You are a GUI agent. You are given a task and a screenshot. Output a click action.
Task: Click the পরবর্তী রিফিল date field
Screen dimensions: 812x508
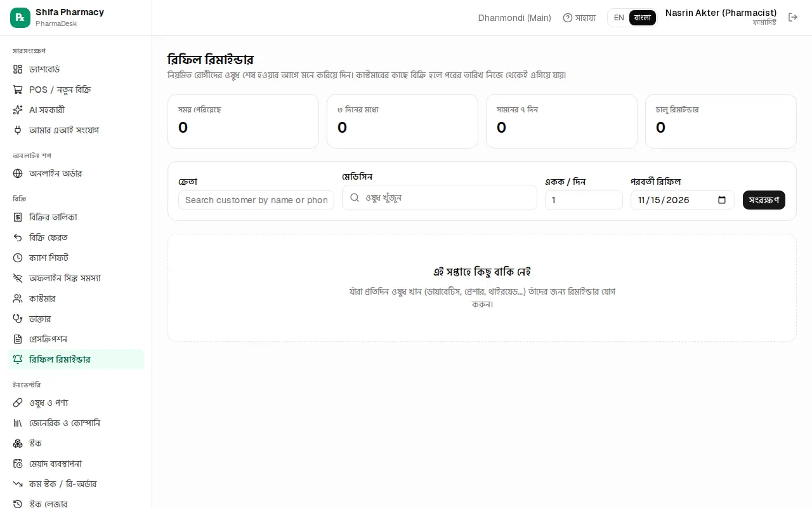(x=683, y=200)
